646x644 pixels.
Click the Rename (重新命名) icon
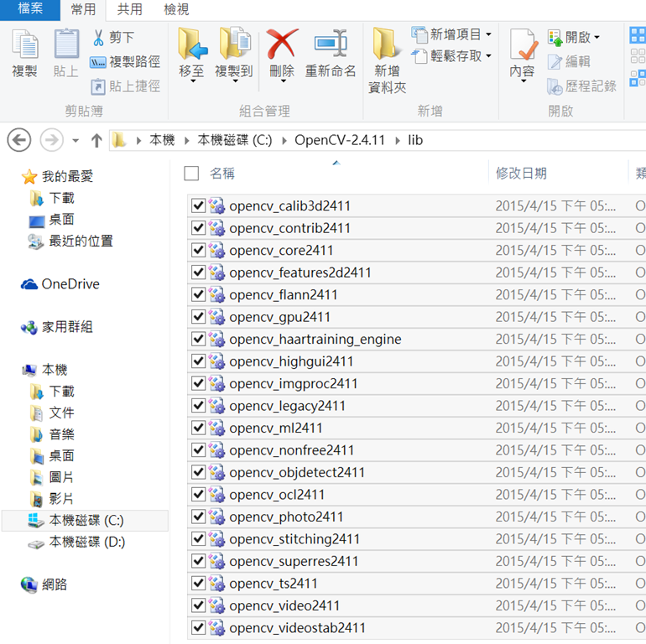click(x=331, y=44)
